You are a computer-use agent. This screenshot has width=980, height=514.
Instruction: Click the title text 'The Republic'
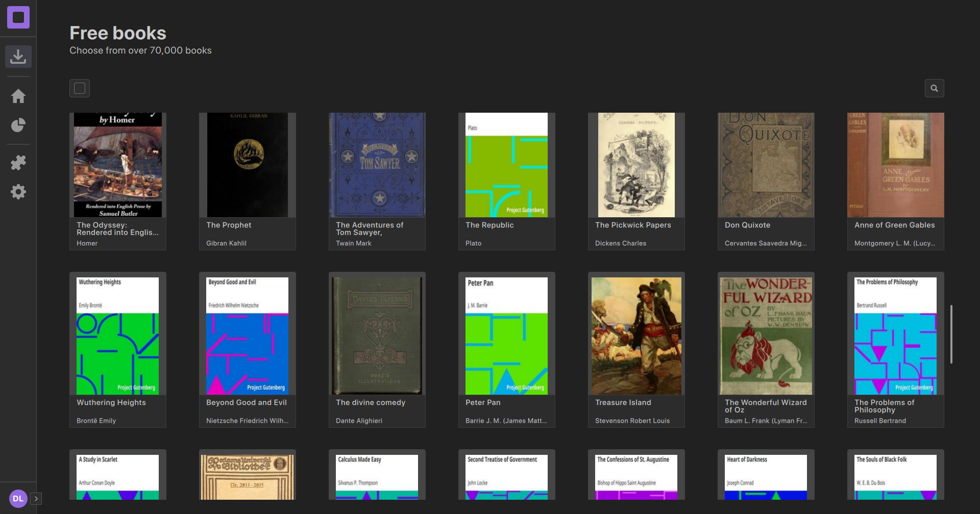coord(489,225)
